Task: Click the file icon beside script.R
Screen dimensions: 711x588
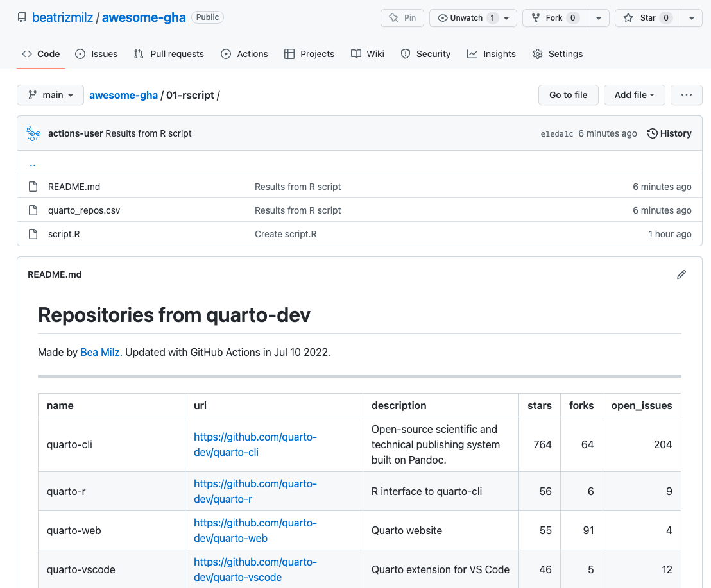Action: click(33, 234)
